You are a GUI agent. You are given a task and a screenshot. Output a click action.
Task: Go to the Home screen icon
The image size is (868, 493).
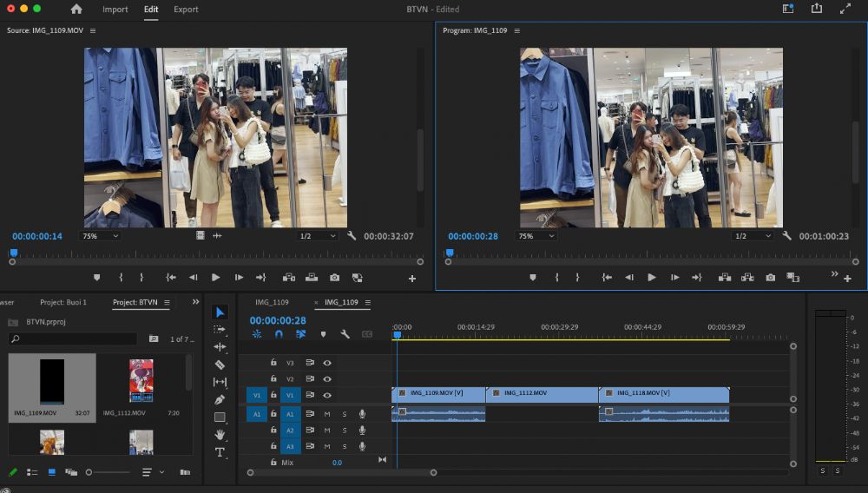(x=76, y=9)
